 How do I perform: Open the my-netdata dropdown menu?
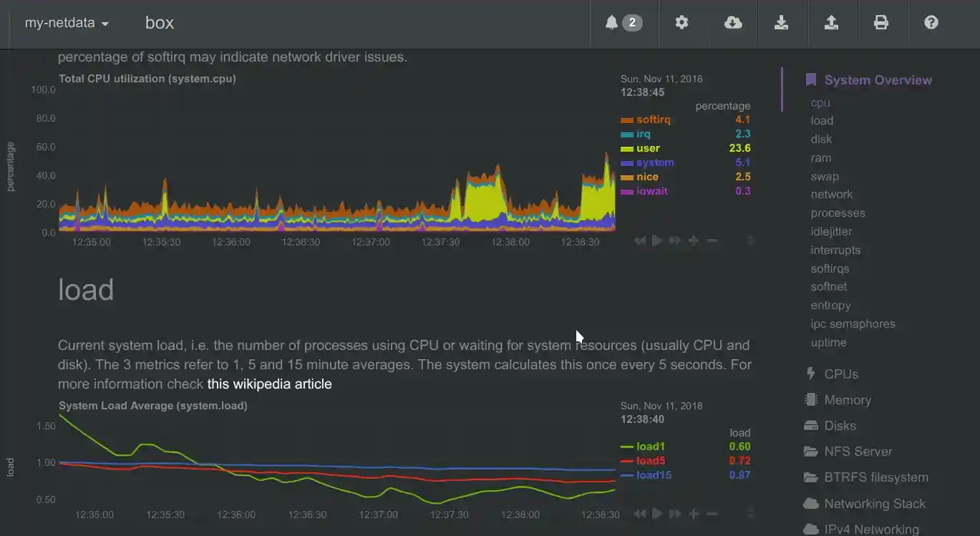click(67, 23)
